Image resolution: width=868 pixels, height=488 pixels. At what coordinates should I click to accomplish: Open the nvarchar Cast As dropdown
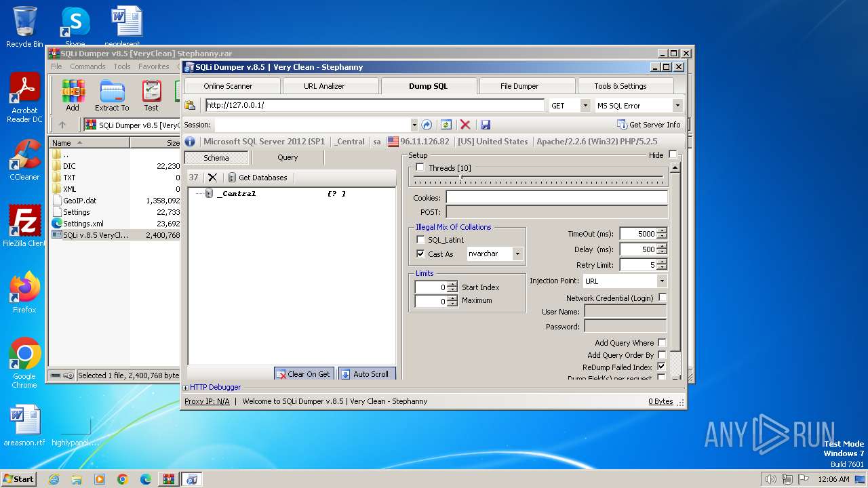517,254
